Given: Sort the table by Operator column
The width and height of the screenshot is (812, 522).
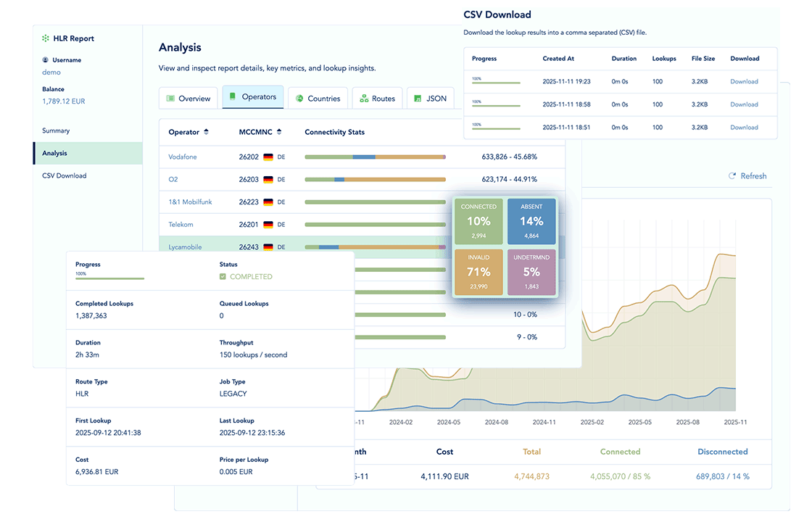Looking at the screenshot, I should point(207,132).
